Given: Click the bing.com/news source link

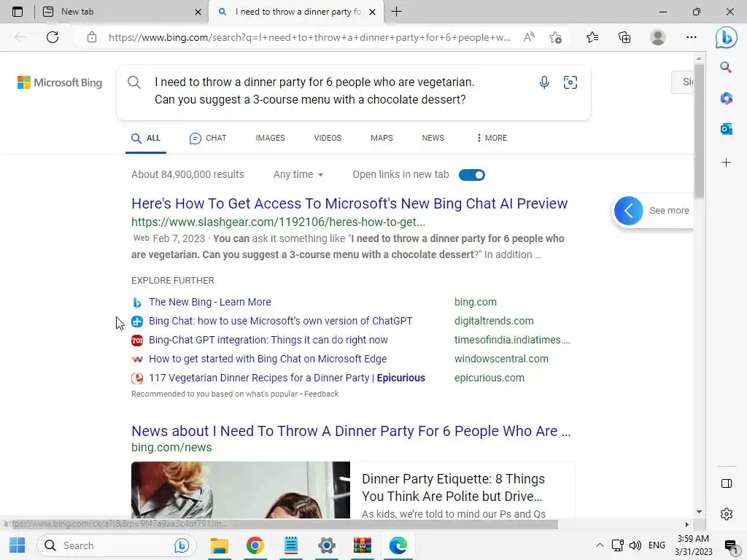Looking at the screenshot, I should (x=171, y=448).
